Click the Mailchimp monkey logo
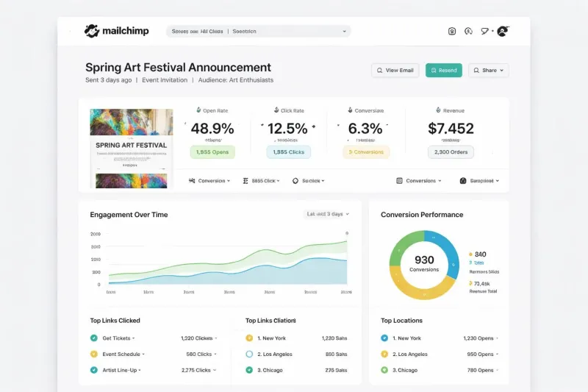This screenshot has height=392, width=588. pos(91,31)
